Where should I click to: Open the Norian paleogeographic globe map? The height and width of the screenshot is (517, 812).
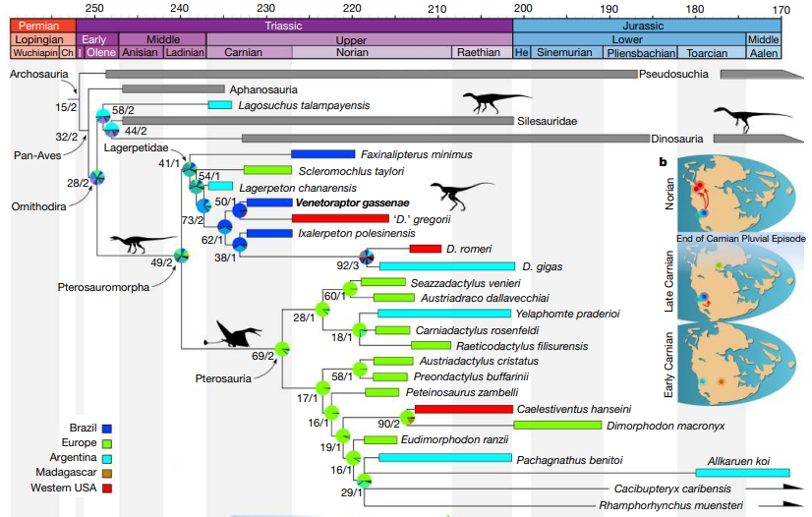(725, 191)
